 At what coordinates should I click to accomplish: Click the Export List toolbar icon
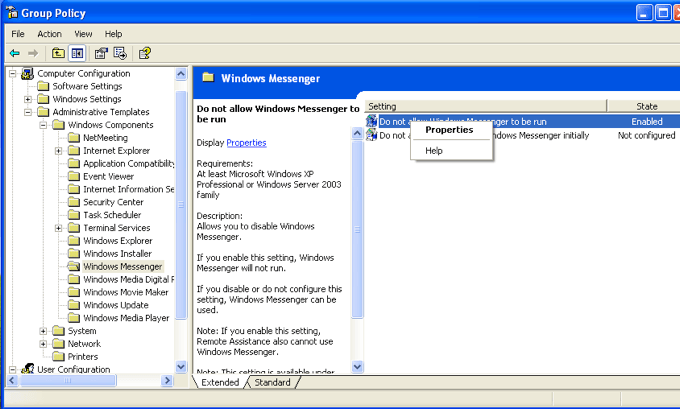tap(120, 53)
